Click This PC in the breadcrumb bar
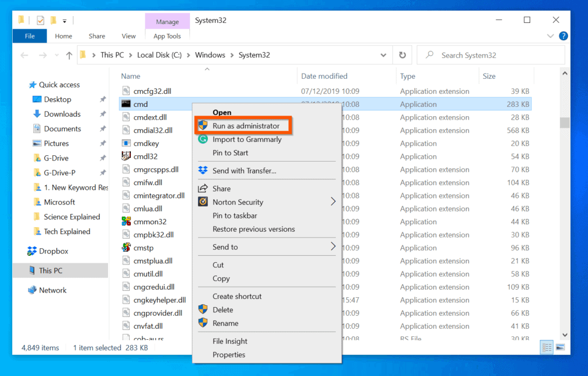Screen dimensions: 588x376 [x=113, y=55]
